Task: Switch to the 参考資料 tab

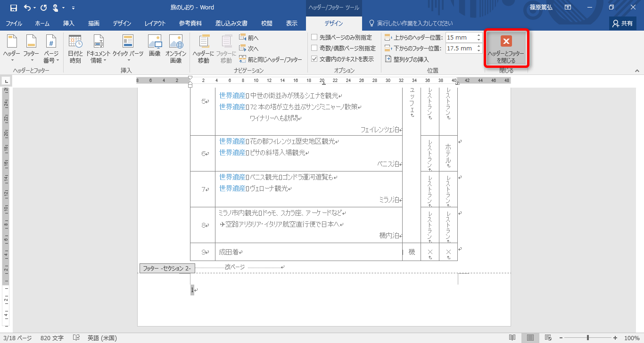Action: [190, 23]
